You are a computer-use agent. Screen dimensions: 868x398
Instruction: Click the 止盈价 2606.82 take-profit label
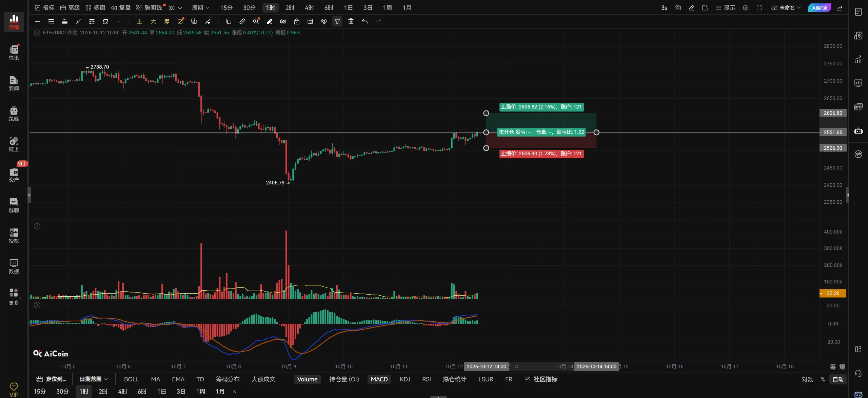click(541, 107)
